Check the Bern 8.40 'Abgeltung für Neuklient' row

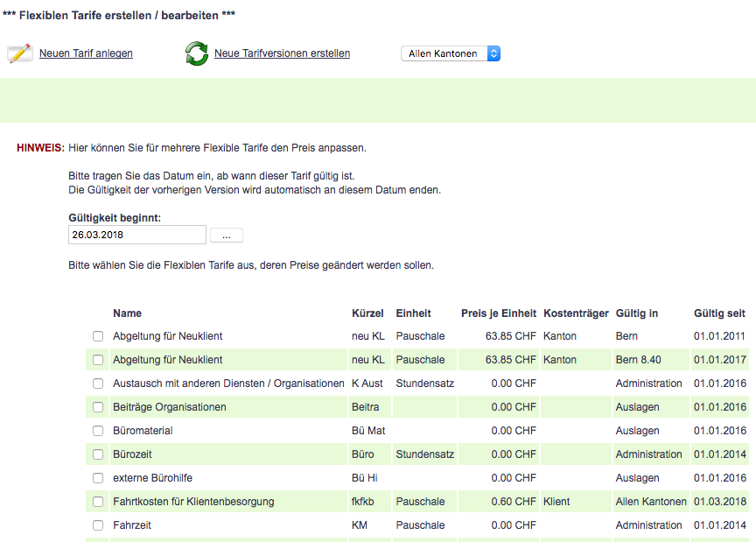click(x=98, y=360)
